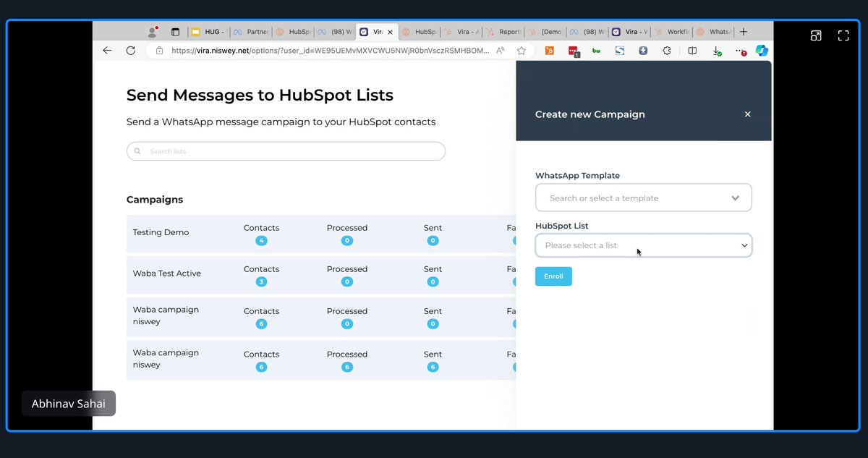868x458 pixels.
Task: Switch to the [Demo] tab
Action: pos(546,32)
